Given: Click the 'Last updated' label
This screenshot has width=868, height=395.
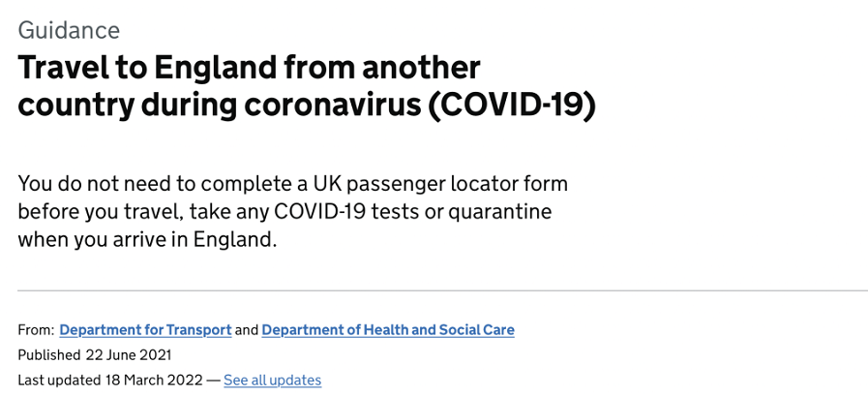Looking at the screenshot, I should [x=59, y=380].
